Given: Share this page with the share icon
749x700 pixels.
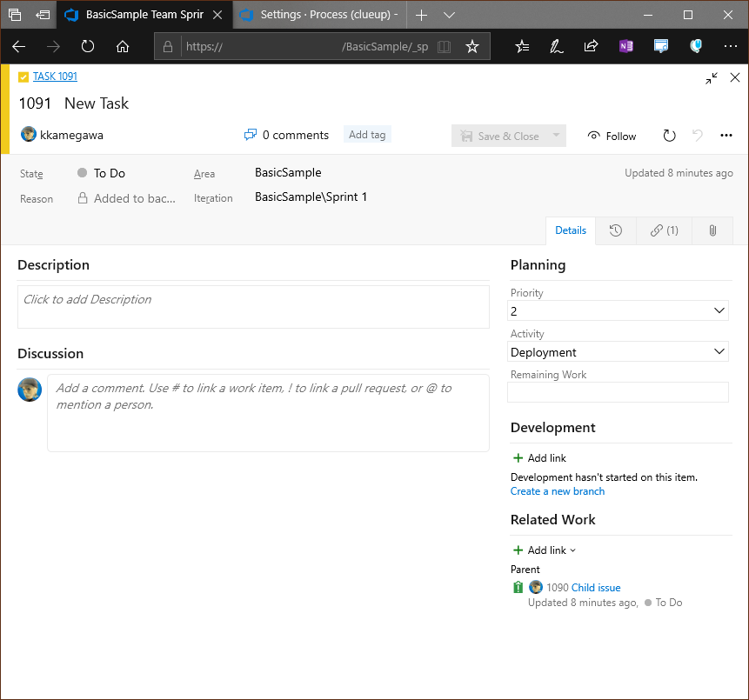Looking at the screenshot, I should click(x=591, y=46).
